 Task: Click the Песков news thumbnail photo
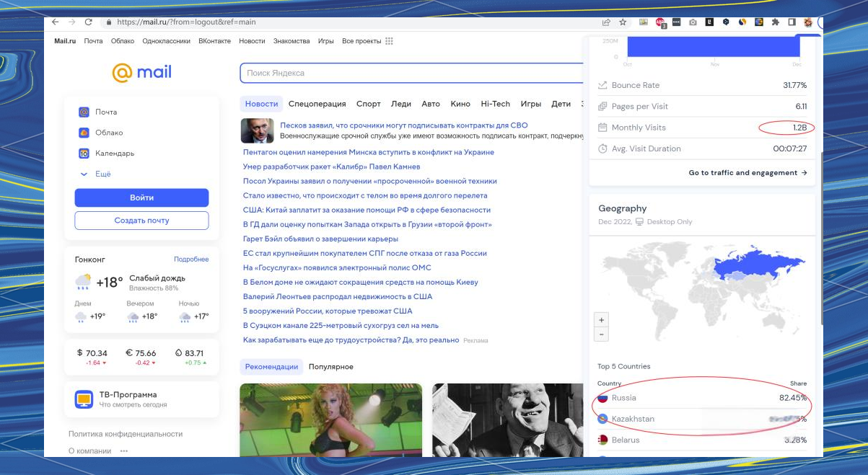tap(257, 130)
